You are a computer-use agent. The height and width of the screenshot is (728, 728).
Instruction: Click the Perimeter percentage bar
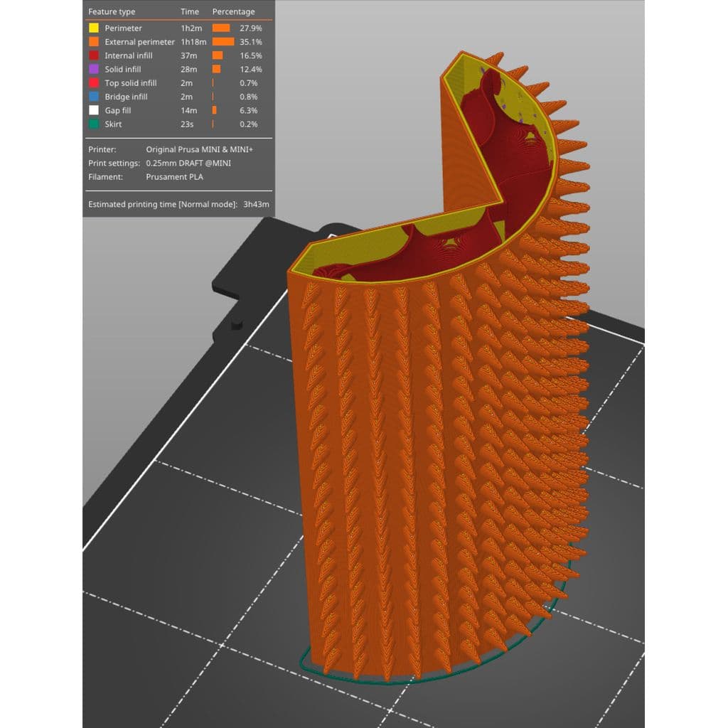221,28
